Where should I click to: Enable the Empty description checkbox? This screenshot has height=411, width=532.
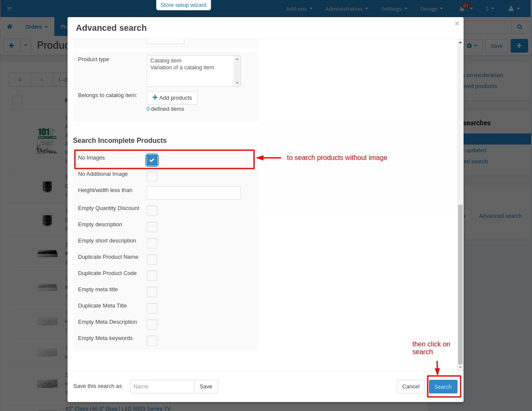coord(152,227)
